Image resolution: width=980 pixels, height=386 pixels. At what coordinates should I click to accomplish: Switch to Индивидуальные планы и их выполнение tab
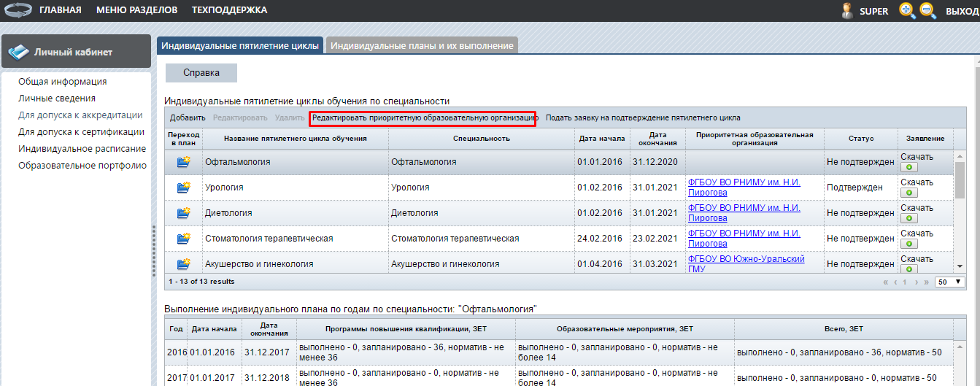[422, 45]
